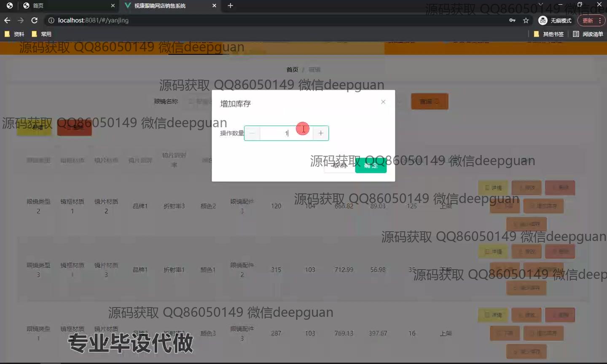
Task: View site information icon in address bar
Action: [51, 20]
